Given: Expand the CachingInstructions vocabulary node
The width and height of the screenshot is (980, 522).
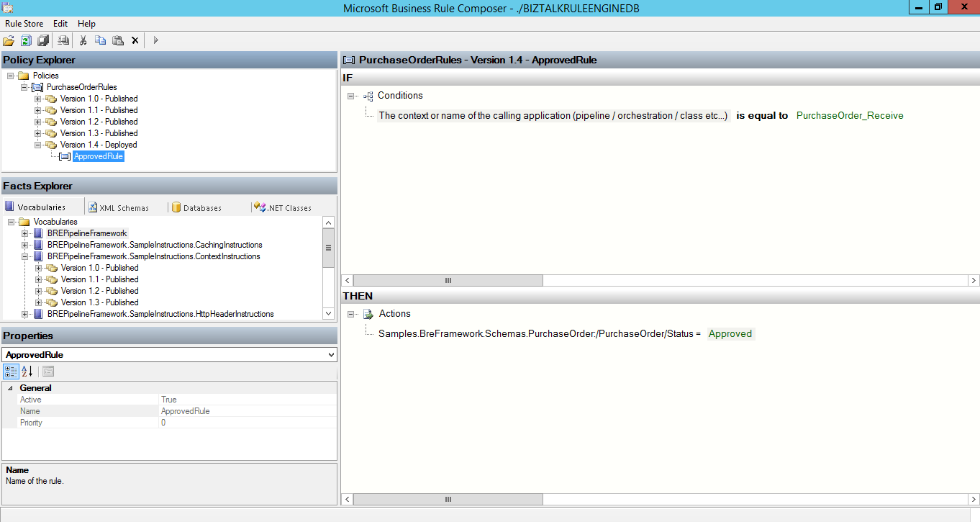Looking at the screenshot, I should pos(24,245).
